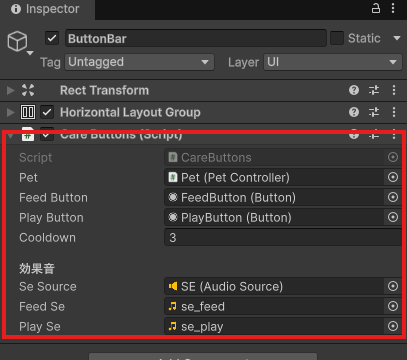Click the Pet (Pet Controller) field
Image resolution: width=407 pixels, height=360 pixels.
click(x=274, y=177)
